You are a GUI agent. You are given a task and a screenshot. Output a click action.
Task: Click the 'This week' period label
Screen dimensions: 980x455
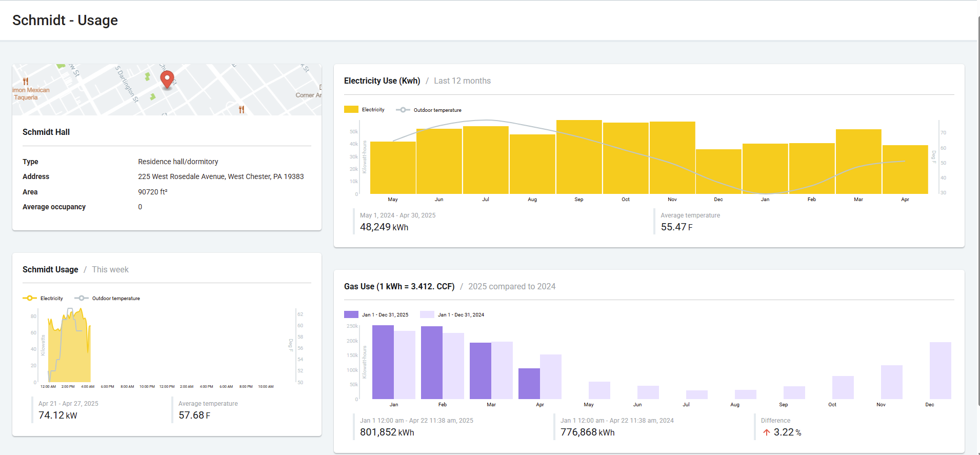pyautogui.click(x=110, y=270)
